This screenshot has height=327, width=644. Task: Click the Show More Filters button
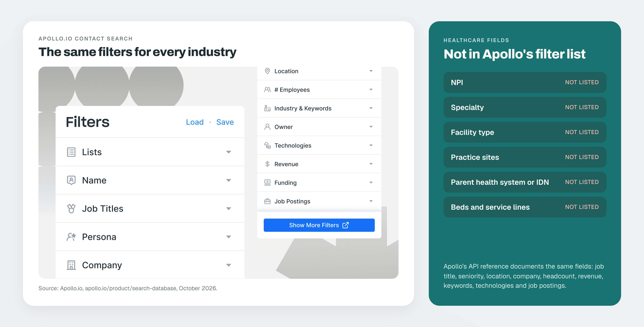(x=319, y=225)
